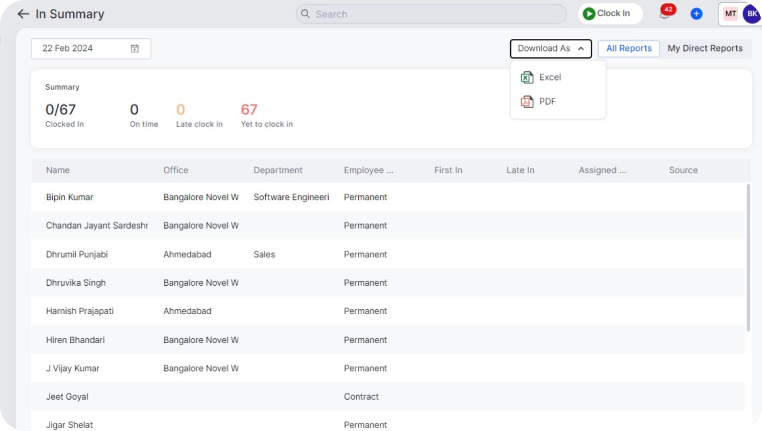Click the Assigned column header
The height and width of the screenshot is (431, 762).
coord(602,170)
